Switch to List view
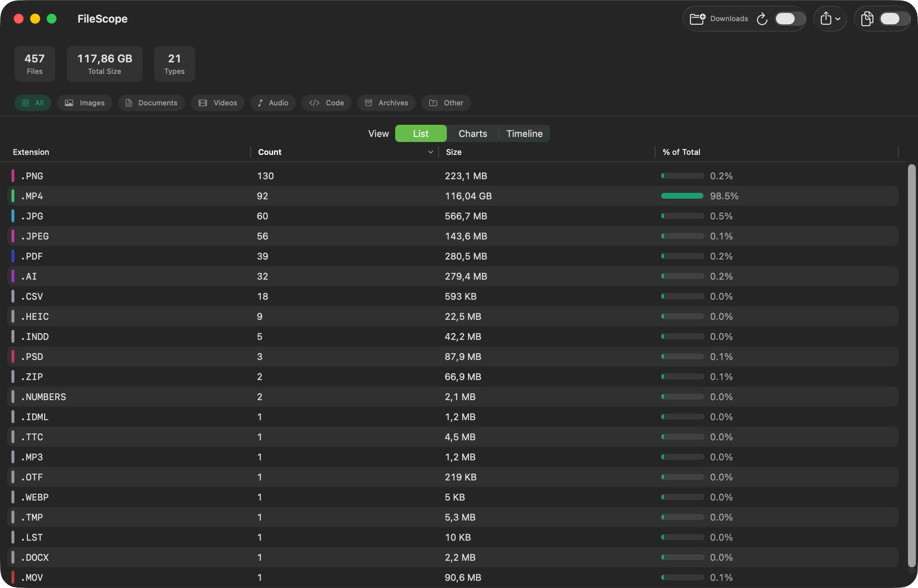918x588 pixels. (x=421, y=133)
